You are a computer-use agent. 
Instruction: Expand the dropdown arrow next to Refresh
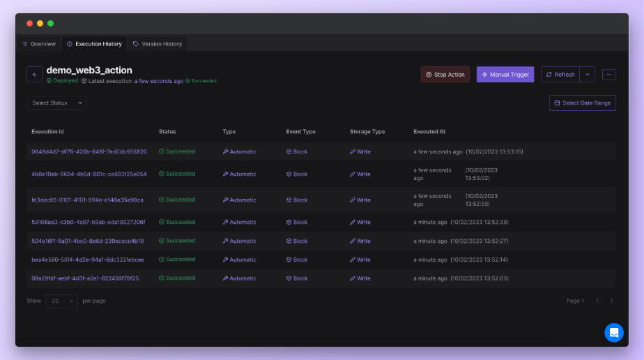tap(588, 75)
